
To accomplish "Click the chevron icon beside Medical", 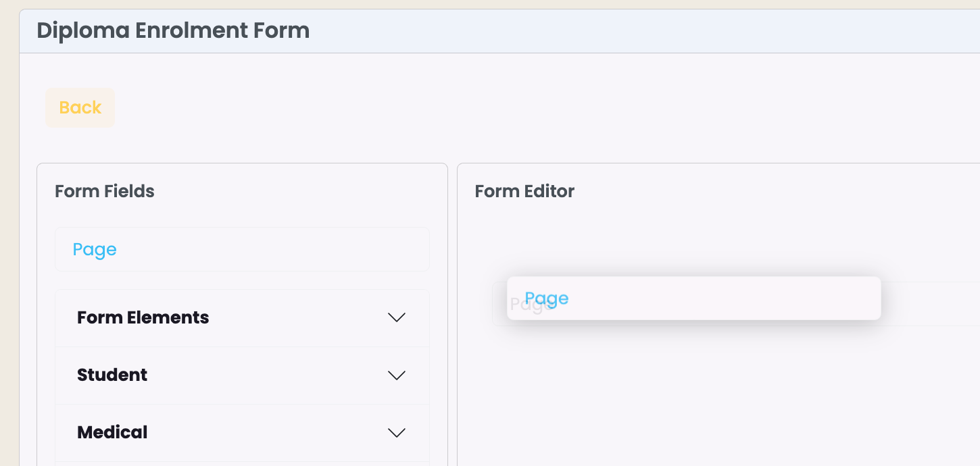I will pos(397,432).
